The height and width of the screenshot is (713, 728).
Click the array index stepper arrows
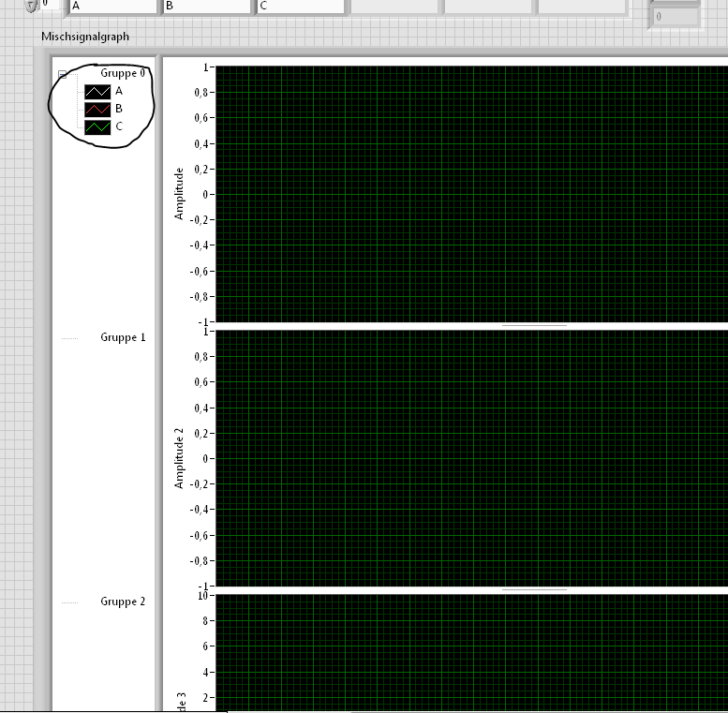tap(31, 6)
